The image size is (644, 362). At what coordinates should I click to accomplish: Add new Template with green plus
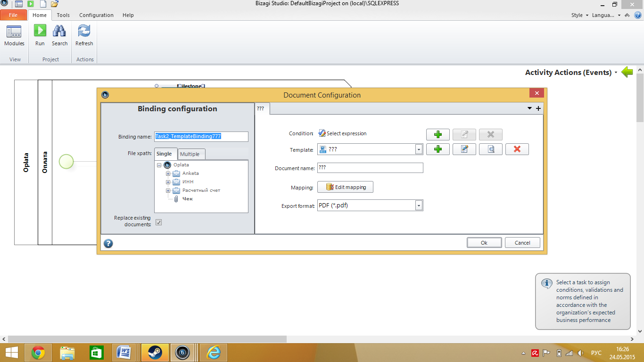tap(438, 149)
